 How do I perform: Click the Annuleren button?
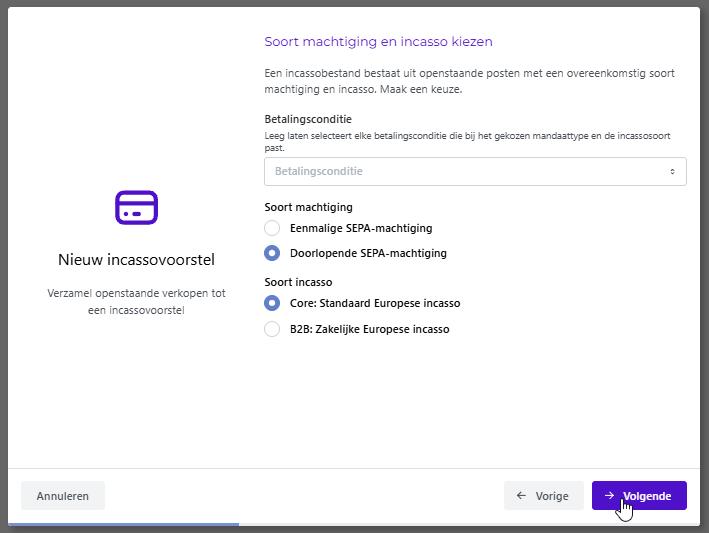click(63, 495)
